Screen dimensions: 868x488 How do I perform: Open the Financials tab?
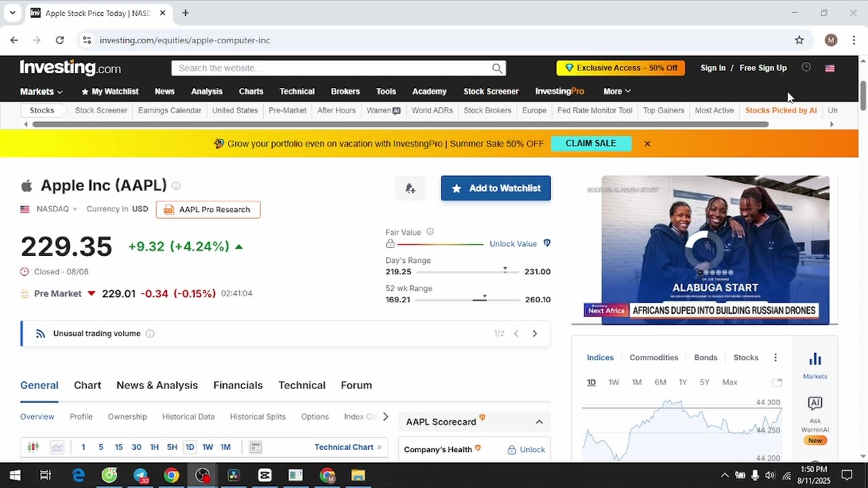pyautogui.click(x=238, y=385)
